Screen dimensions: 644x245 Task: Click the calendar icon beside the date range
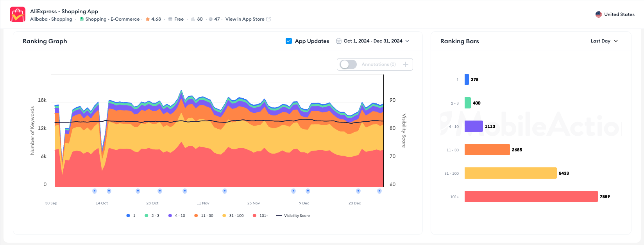coord(339,41)
